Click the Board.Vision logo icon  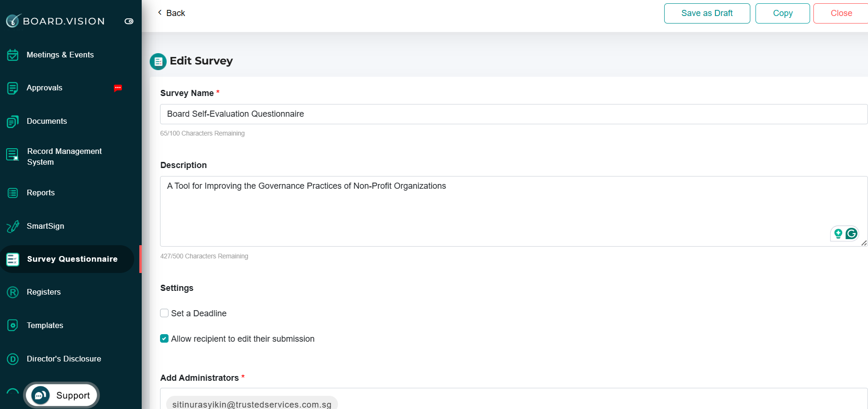coord(13,21)
